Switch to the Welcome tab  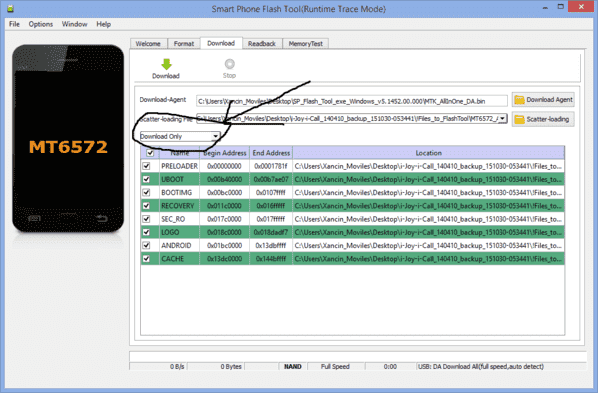point(148,43)
